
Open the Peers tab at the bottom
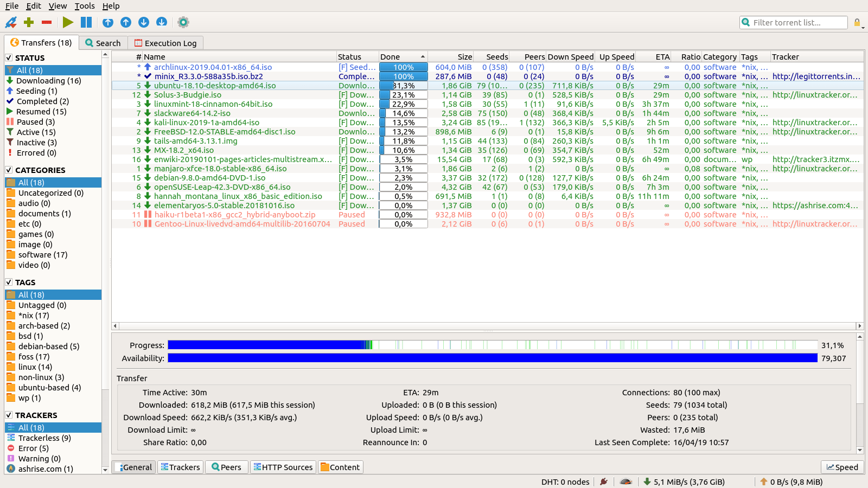(x=226, y=467)
